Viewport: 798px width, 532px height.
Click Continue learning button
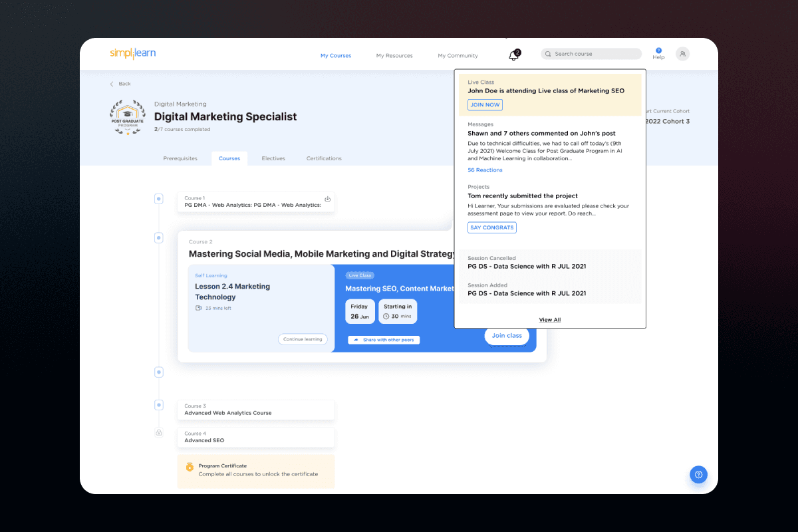303,339
